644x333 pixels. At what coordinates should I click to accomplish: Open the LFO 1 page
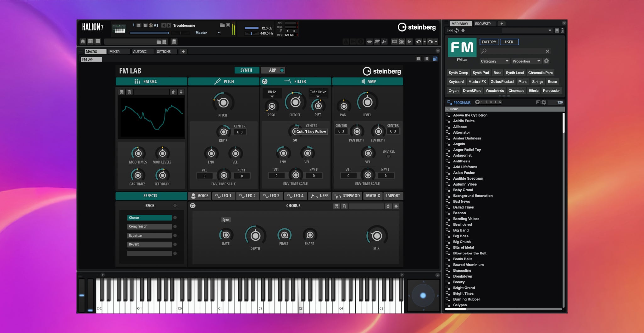pyautogui.click(x=223, y=196)
